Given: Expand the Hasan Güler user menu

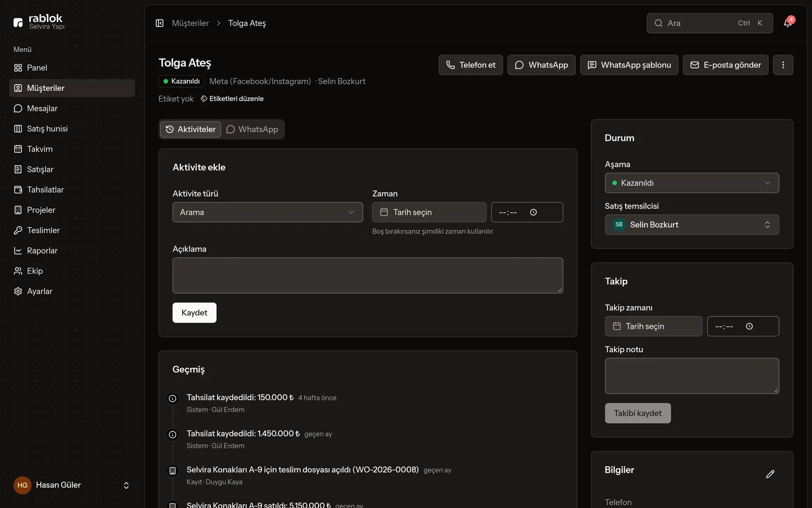Looking at the screenshot, I should pyautogui.click(x=72, y=485).
